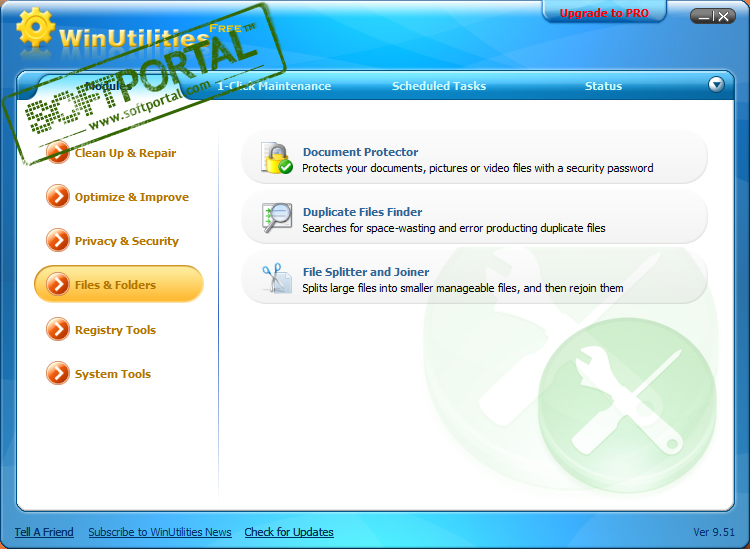Open Subscribe to WinUtilities News link
750x549 pixels.
pyautogui.click(x=160, y=532)
